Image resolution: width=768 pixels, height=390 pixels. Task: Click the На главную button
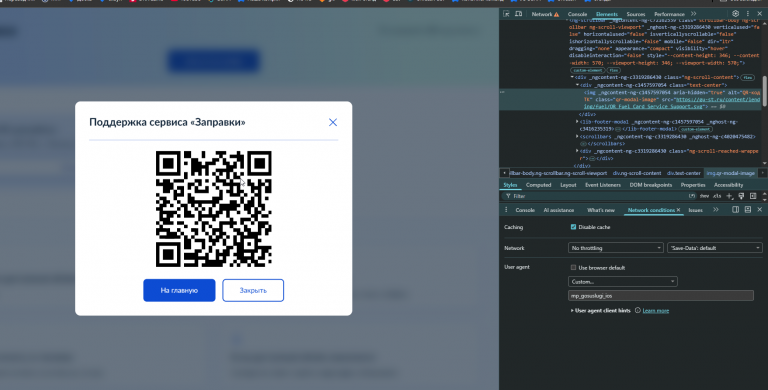(179, 291)
